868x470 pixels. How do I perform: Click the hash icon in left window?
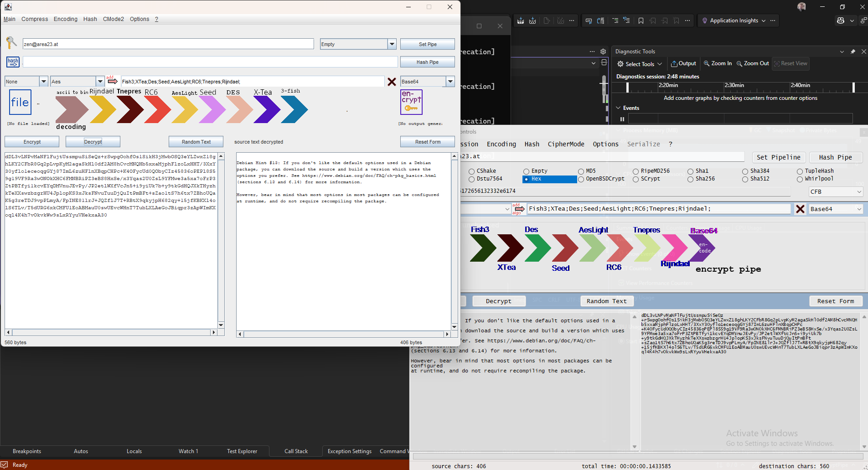pos(13,62)
